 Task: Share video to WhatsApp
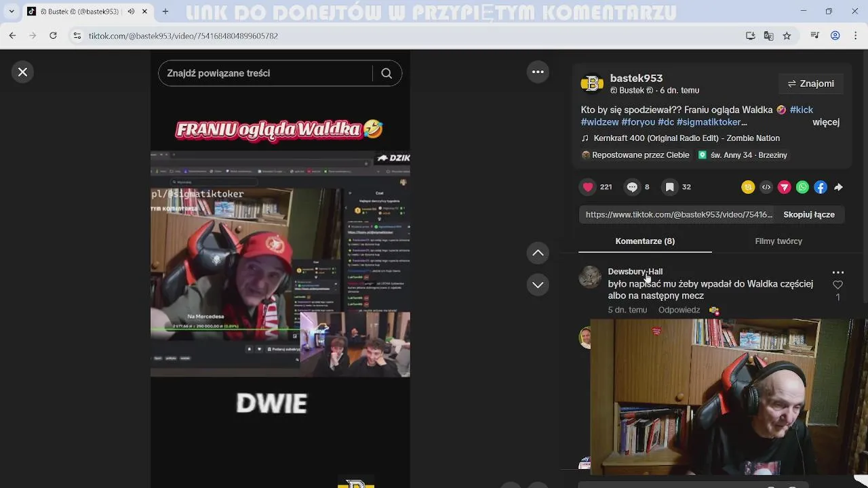click(x=802, y=187)
